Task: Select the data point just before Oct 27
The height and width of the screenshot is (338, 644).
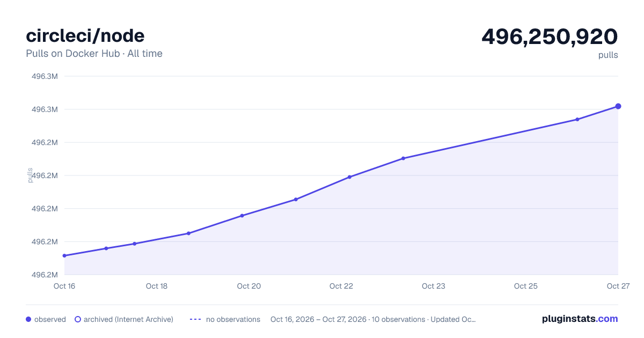Action: (x=577, y=119)
